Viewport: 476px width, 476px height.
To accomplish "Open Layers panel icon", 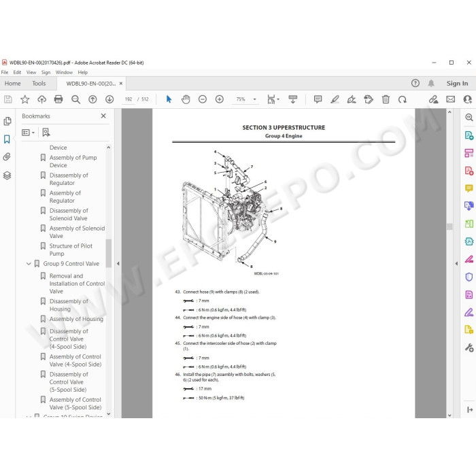I will (x=7, y=175).
